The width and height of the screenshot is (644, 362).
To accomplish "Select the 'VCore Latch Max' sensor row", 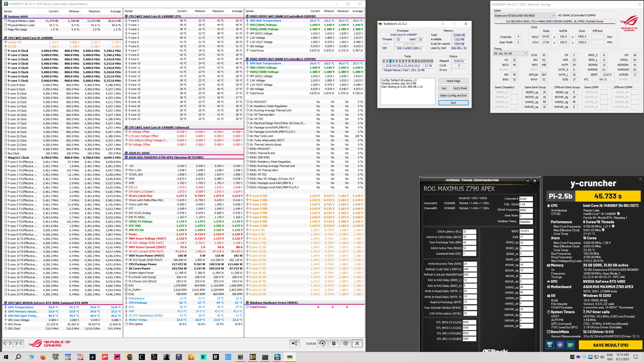I will tap(183, 196).
